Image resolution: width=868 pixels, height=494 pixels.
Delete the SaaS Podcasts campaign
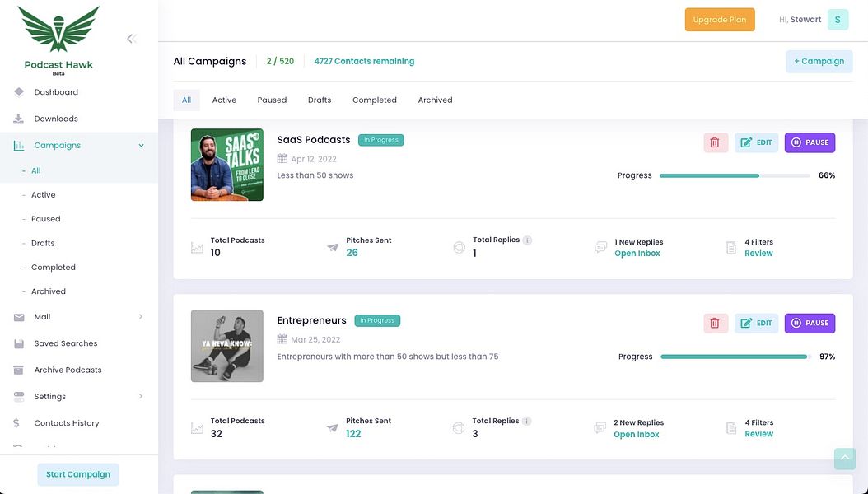tap(715, 142)
